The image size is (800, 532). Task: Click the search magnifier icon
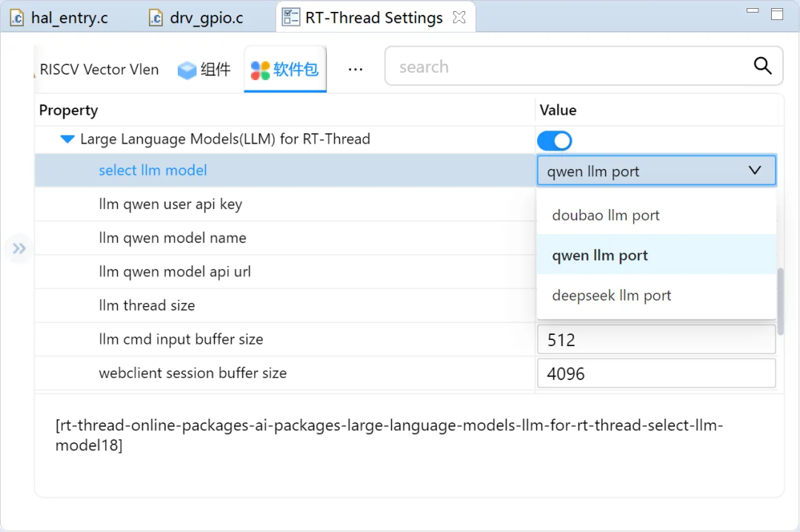pyautogui.click(x=763, y=65)
